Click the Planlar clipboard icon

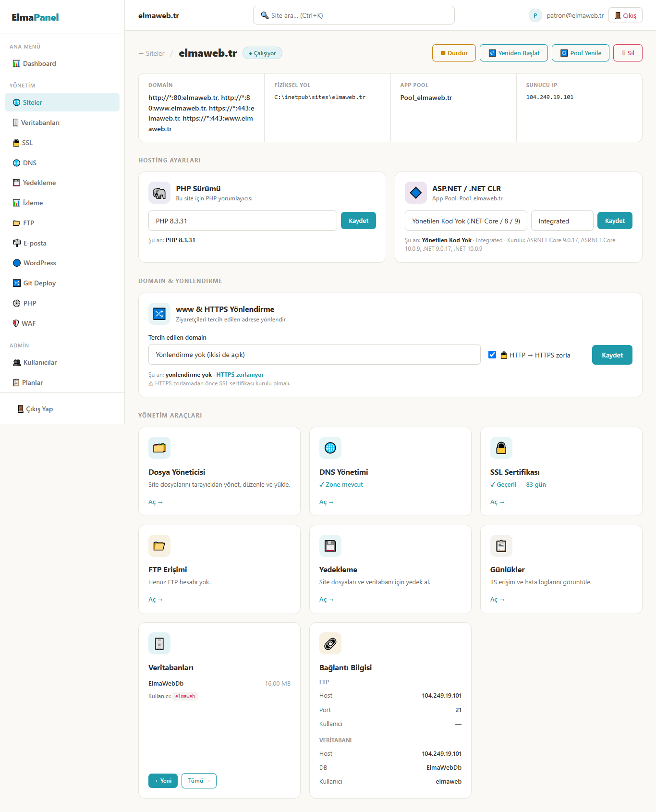[16, 382]
